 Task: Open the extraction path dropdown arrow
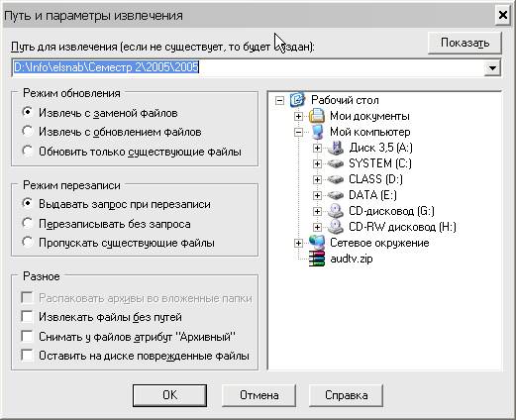point(492,68)
